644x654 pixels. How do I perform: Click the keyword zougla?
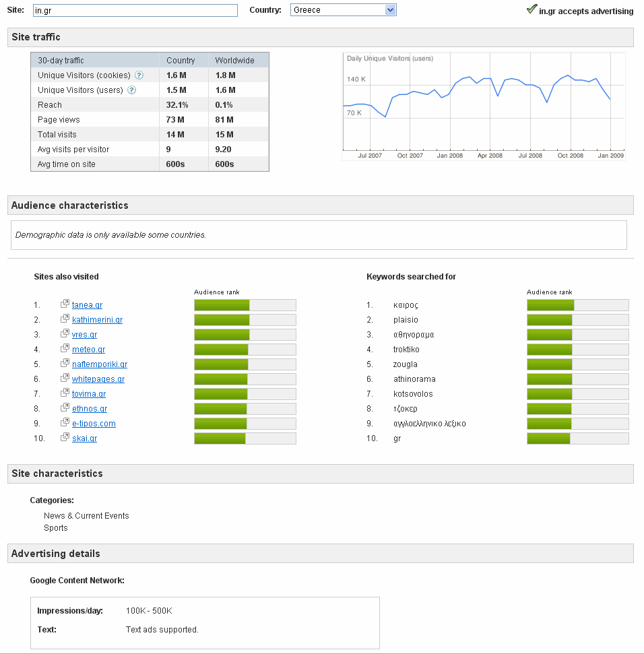pos(405,364)
